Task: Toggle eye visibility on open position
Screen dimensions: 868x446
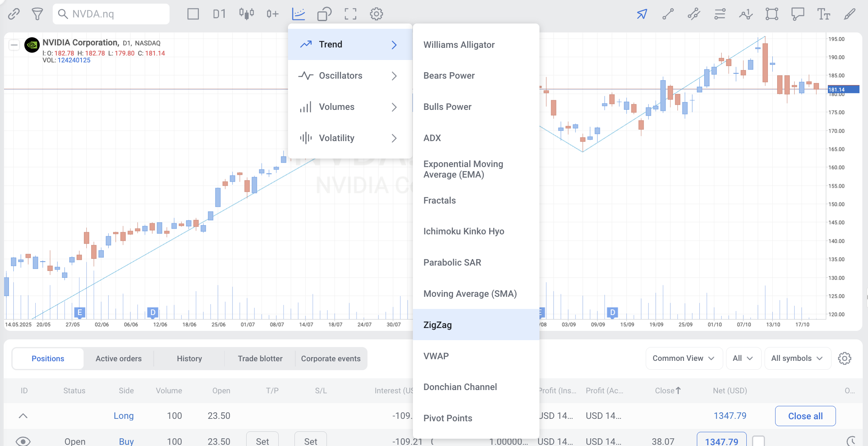Action: (x=23, y=441)
